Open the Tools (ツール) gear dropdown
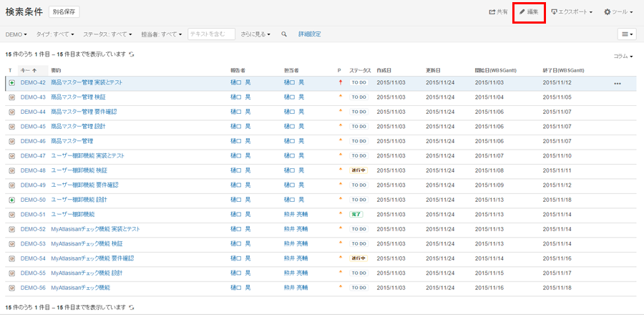The width and height of the screenshot is (644, 315). pyautogui.click(x=618, y=12)
